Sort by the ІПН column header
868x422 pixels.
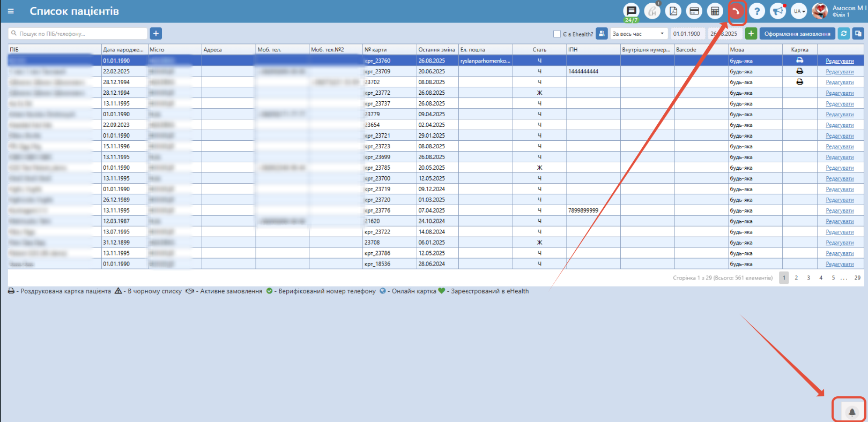pos(593,49)
